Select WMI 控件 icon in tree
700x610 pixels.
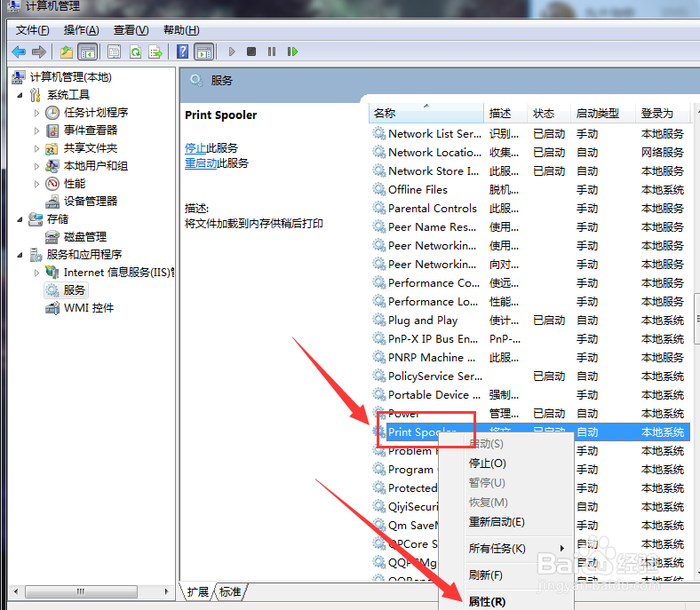pyautogui.click(x=52, y=308)
